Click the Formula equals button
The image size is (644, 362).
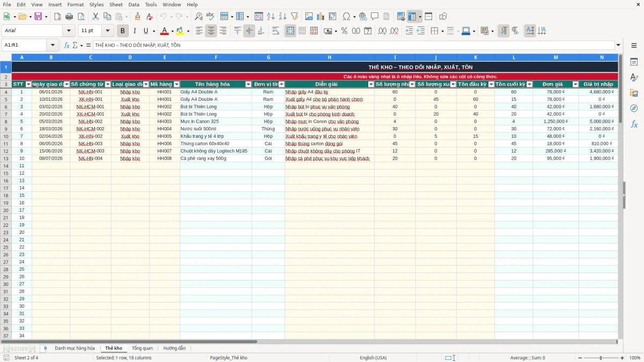(x=89, y=45)
